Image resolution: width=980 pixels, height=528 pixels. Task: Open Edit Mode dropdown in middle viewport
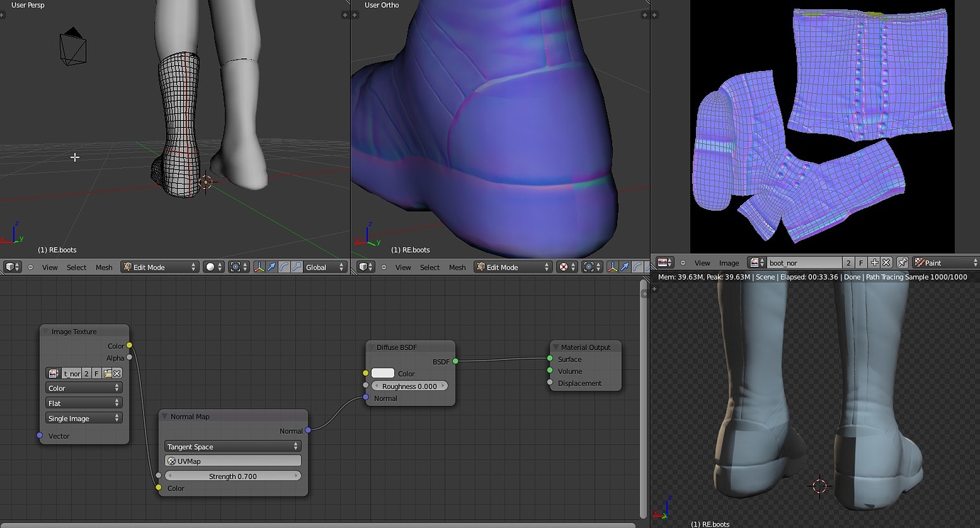click(513, 267)
